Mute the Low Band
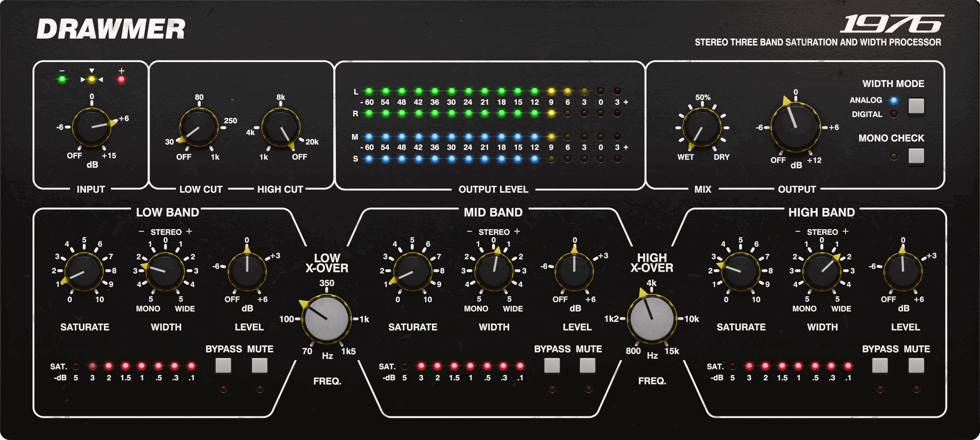The height and width of the screenshot is (440, 980). coord(259,366)
